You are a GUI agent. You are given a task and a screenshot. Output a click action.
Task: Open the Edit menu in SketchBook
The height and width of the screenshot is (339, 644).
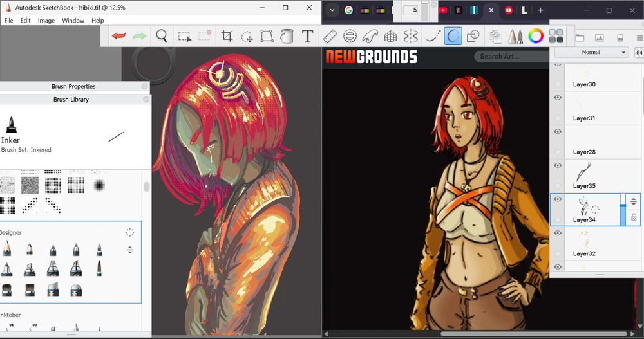click(26, 20)
